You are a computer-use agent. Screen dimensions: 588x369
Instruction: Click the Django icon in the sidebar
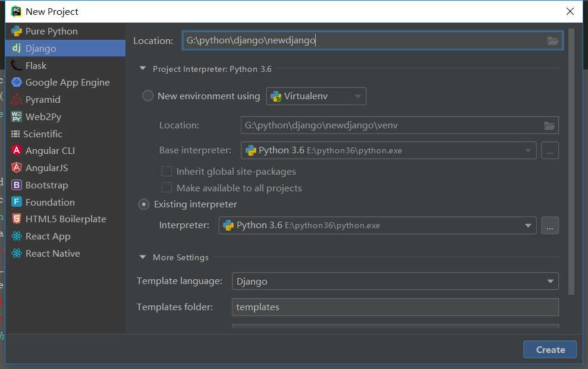pos(17,48)
